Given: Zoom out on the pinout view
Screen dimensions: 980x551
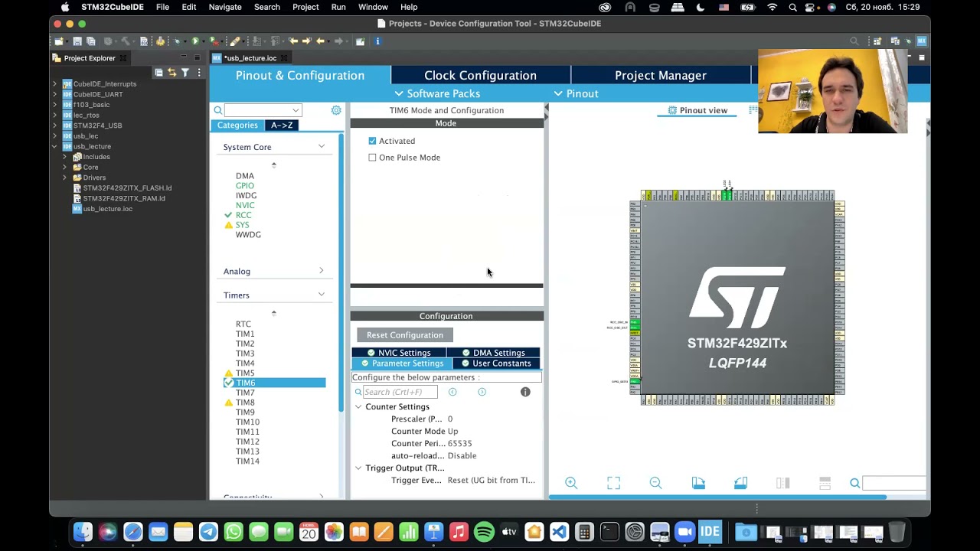Looking at the screenshot, I should point(655,483).
